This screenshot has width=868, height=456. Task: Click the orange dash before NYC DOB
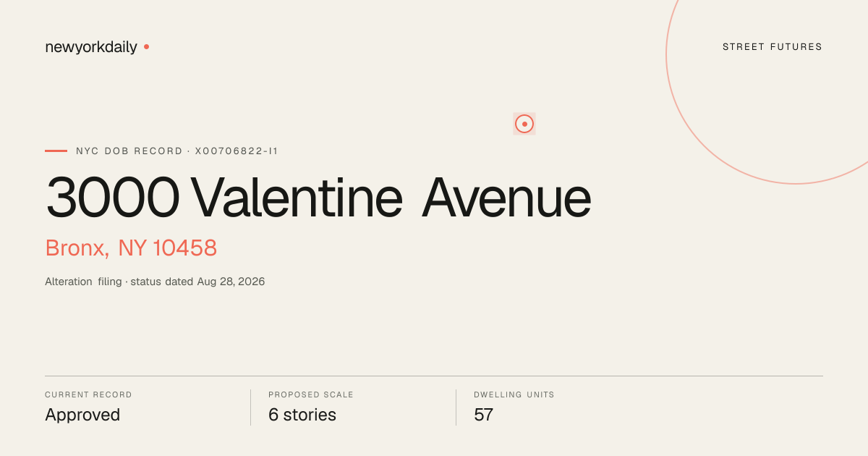click(56, 151)
